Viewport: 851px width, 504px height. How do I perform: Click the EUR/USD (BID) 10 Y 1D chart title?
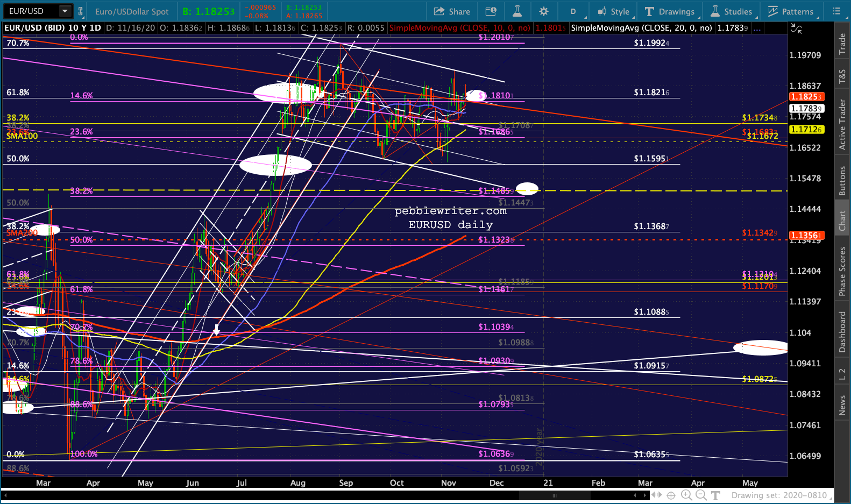53,28
